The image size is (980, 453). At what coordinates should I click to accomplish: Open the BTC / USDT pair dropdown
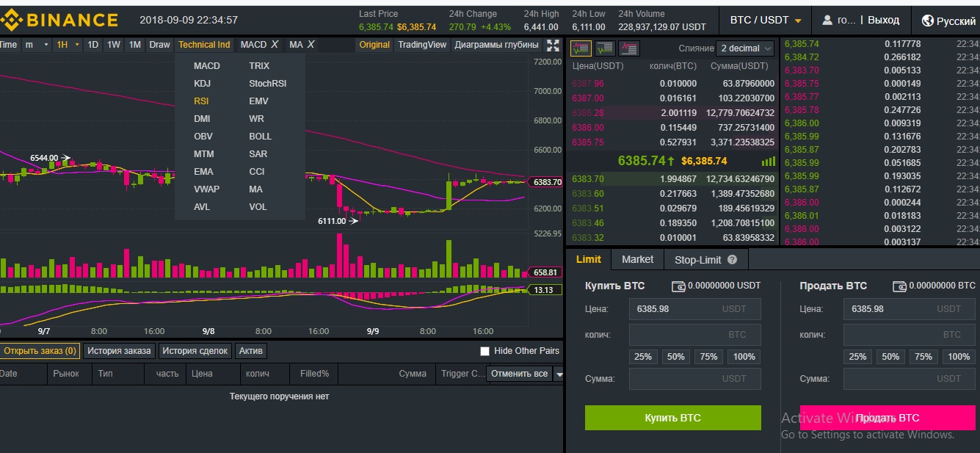tap(766, 21)
